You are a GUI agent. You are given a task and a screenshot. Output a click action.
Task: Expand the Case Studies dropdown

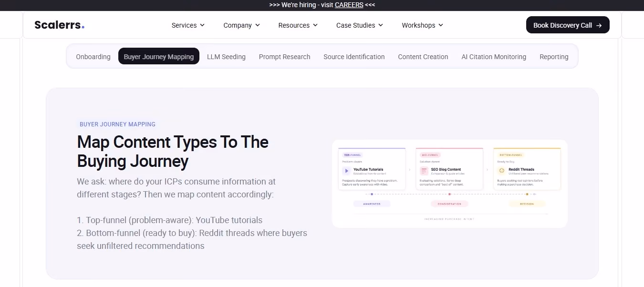(x=360, y=25)
